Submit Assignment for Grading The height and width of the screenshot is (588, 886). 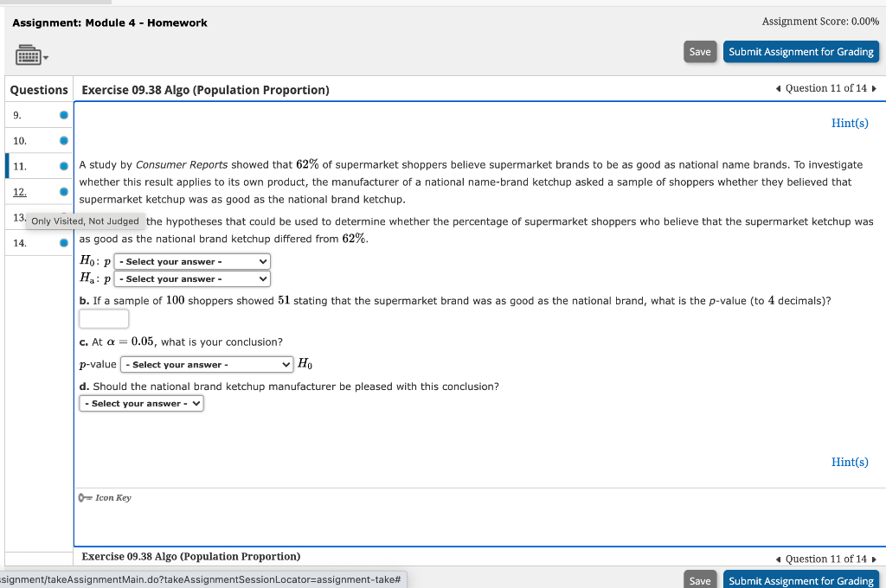click(x=801, y=51)
